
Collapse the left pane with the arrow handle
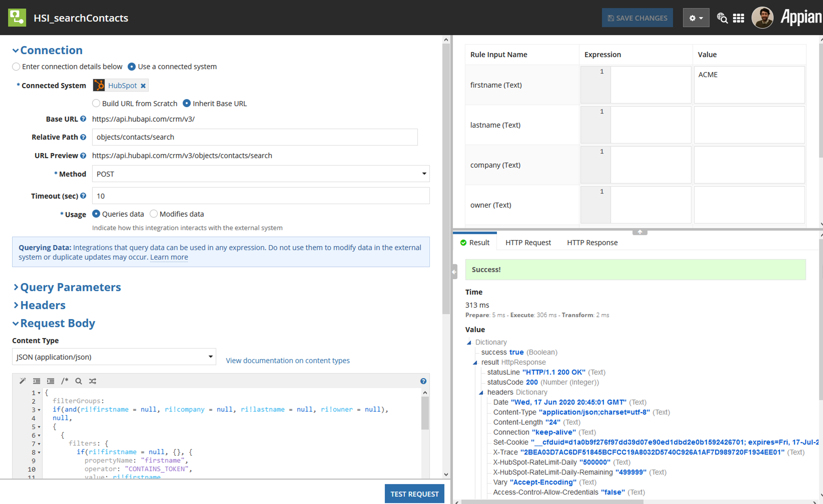pos(454,272)
